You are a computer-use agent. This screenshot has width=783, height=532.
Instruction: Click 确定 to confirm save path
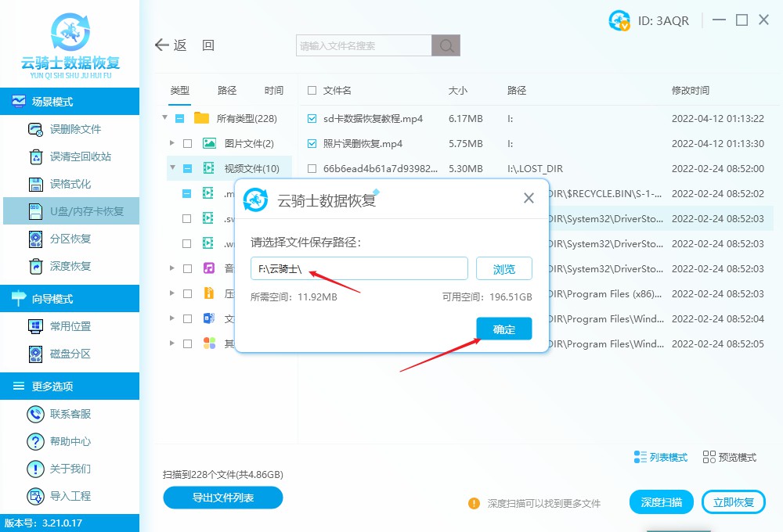pyautogui.click(x=503, y=329)
